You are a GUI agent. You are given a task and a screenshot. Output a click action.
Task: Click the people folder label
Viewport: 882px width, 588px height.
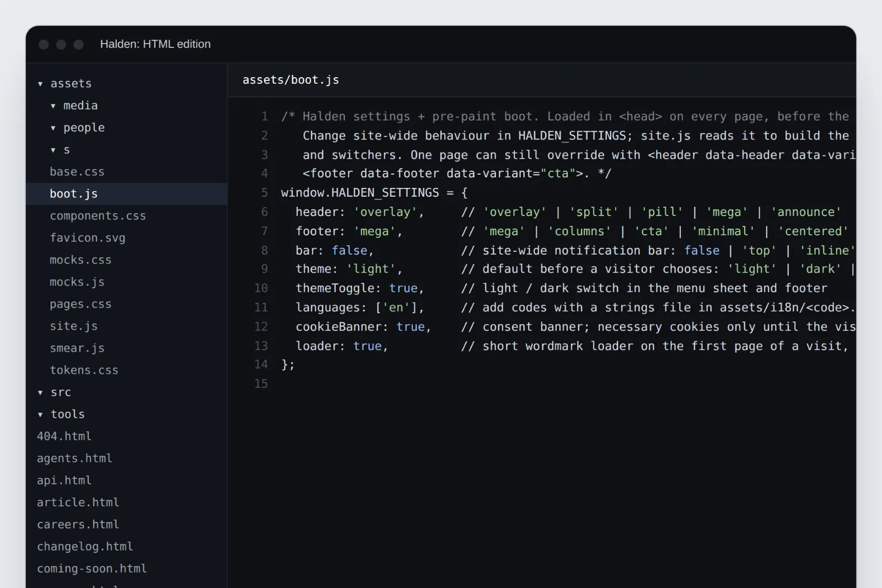click(84, 127)
